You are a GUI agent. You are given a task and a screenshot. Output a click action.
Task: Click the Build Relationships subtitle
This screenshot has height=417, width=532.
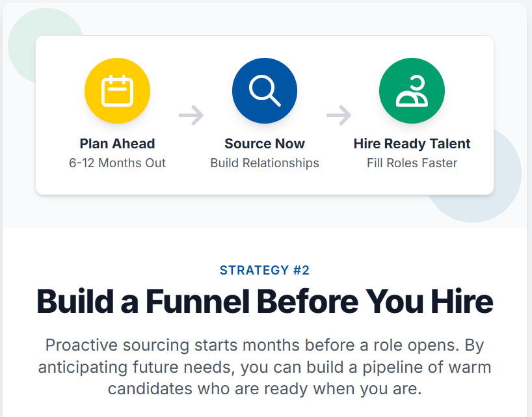(265, 163)
